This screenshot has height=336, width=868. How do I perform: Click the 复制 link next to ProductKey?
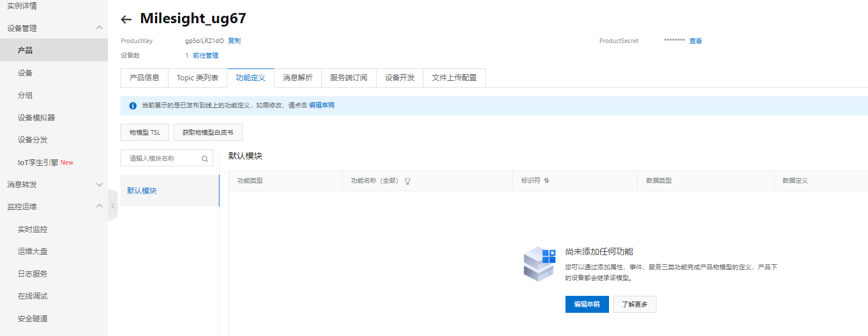pyautogui.click(x=234, y=41)
